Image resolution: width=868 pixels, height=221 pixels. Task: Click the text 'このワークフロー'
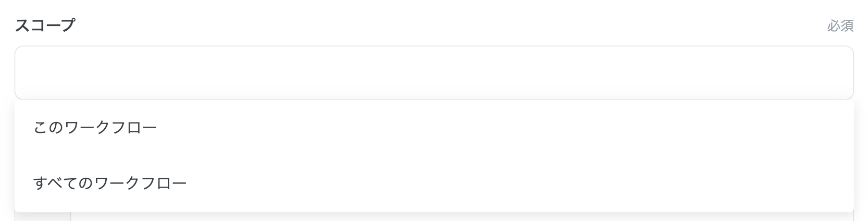pyautogui.click(x=95, y=128)
